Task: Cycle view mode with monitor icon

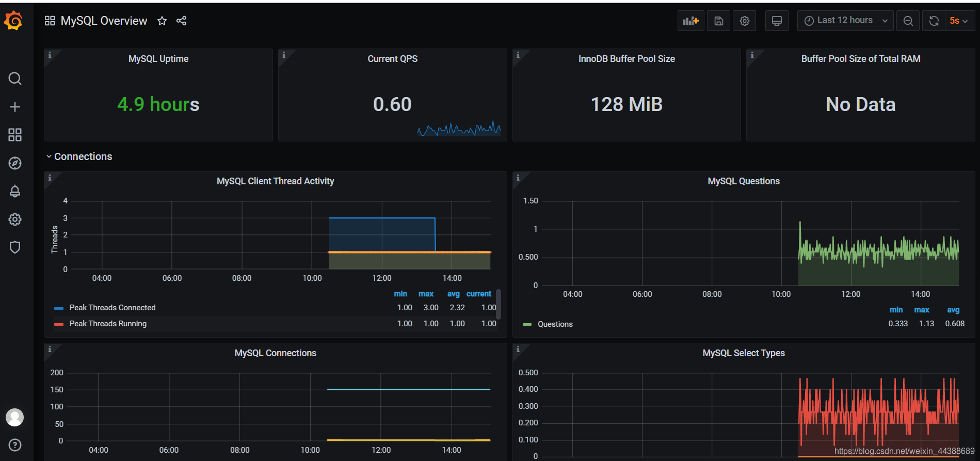Action: [x=777, y=21]
